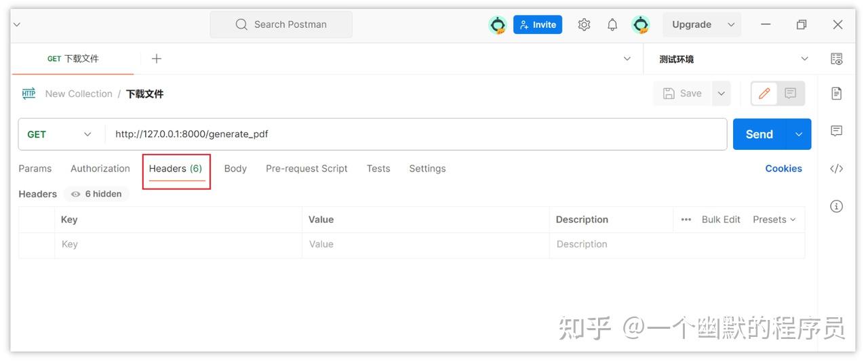Image resolution: width=868 pixels, height=362 pixels.
Task: Click Bulk Edit
Action: 721,220
